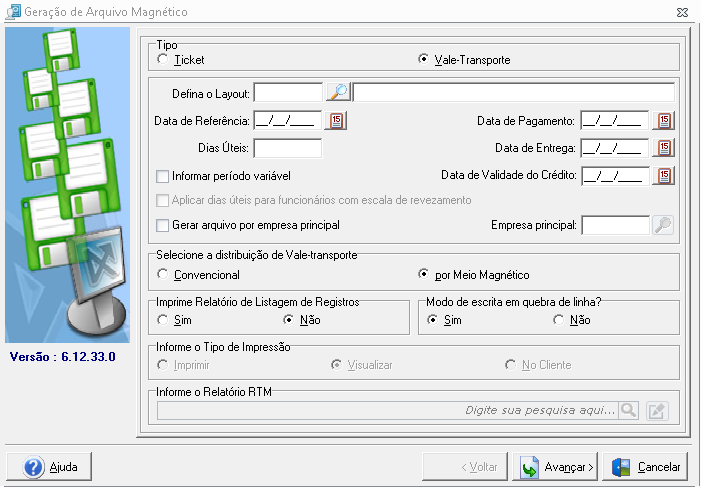Screen dimensions: 701x487
Task: Focus the Data de Pagamento date field
Action: (615, 120)
